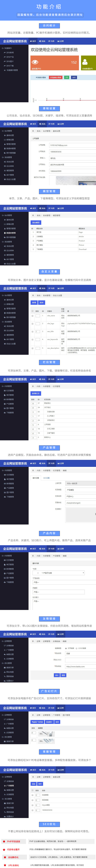Select the 30天 chart range tab
96x868 pixels.
(74, 78)
